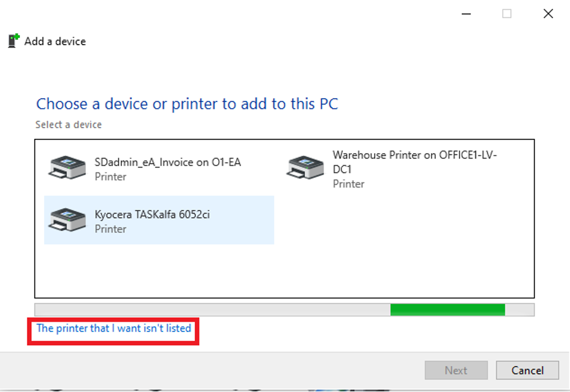Cancel the Add a device wizard

tap(527, 370)
